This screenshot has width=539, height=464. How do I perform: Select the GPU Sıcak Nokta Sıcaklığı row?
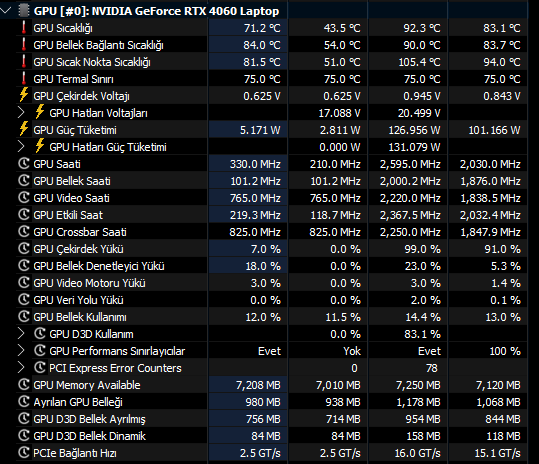point(272,62)
